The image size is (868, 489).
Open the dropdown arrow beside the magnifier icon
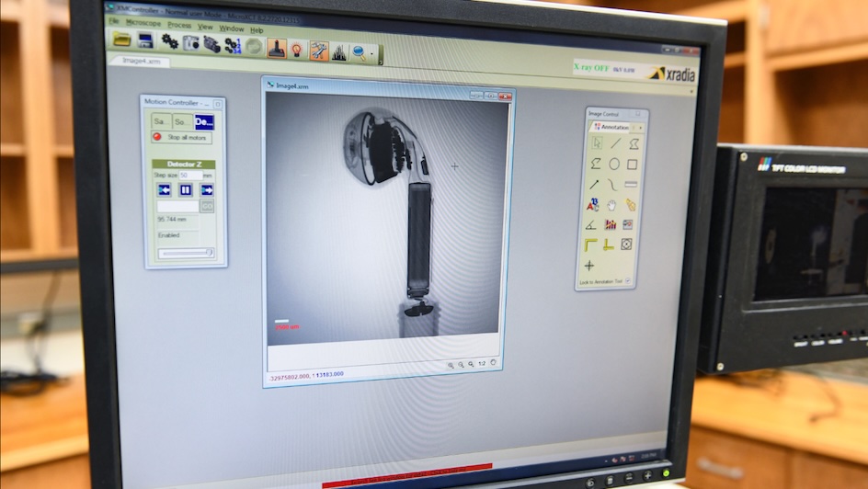371,55
